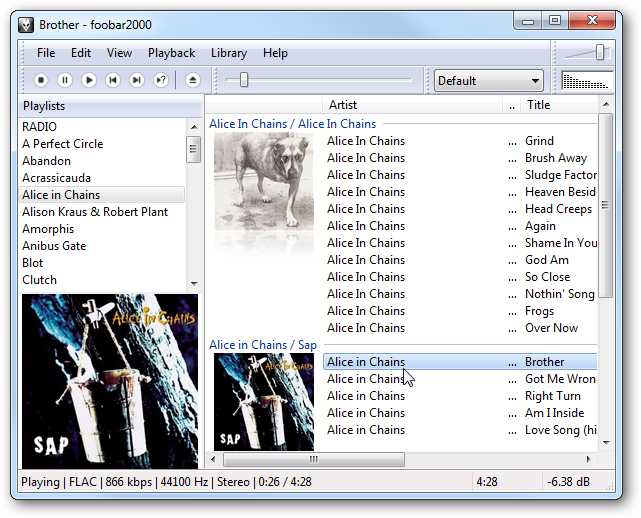Click the -6.38 dB volume status
Viewport: 641px width, 518px height.
coord(569,482)
